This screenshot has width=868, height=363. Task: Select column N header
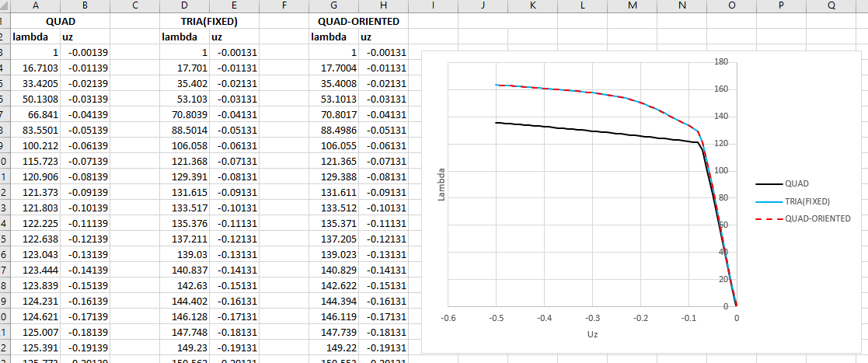coord(682,5)
